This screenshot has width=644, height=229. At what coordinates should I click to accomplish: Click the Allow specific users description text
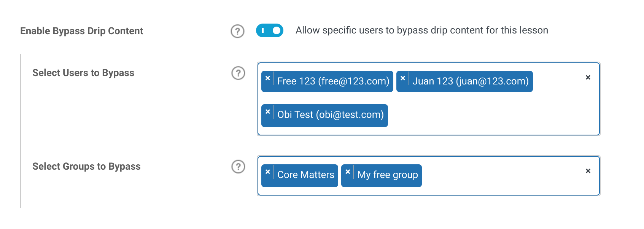(x=422, y=30)
